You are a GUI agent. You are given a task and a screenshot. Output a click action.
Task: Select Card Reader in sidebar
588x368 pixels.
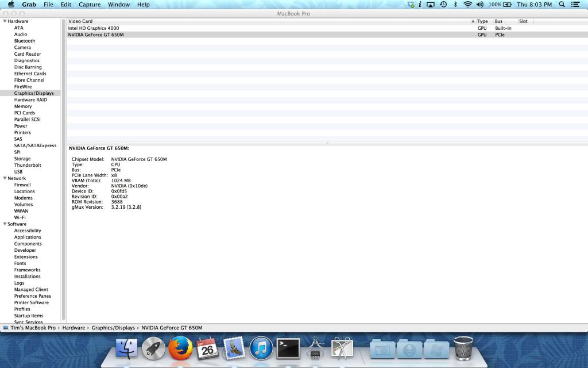pos(28,54)
